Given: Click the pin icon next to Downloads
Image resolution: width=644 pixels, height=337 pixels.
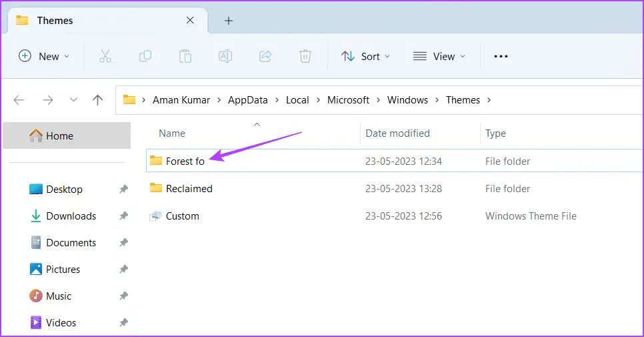Looking at the screenshot, I should (123, 216).
